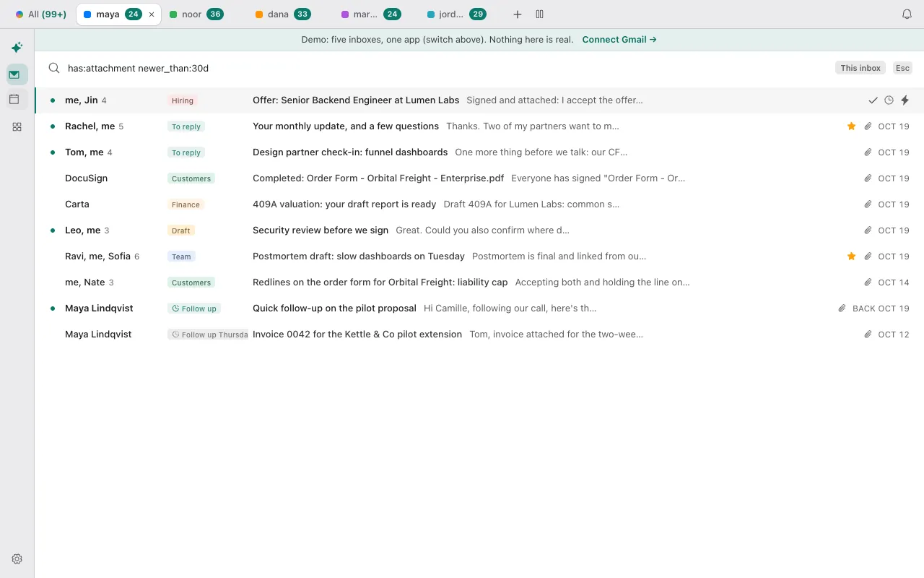This screenshot has height=578, width=924.
Task: Unstar the Rachel monthly update email
Action: (x=852, y=126)
